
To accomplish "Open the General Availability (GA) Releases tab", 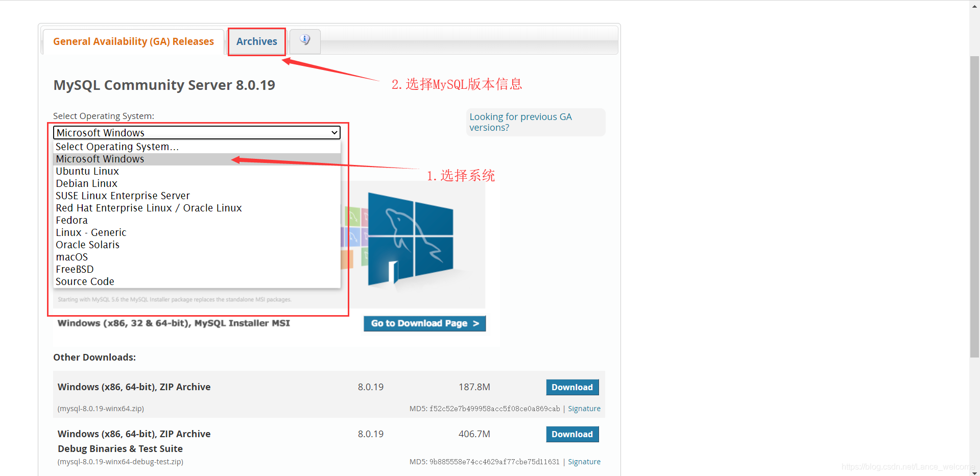I will (133, 41).
